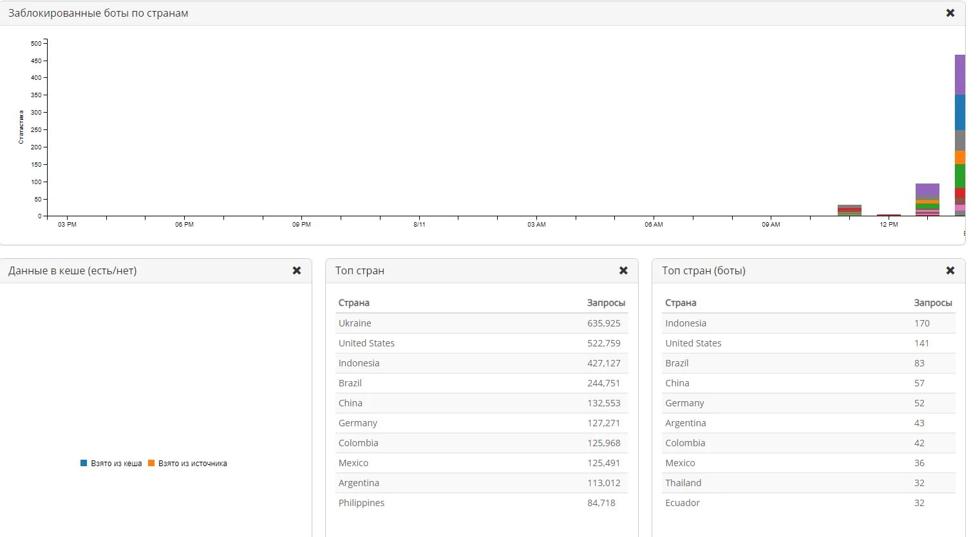Click the 8/11 date marker on axis
Screen dimensions: 980x537
pyautogui.click(x=419, y=224)
